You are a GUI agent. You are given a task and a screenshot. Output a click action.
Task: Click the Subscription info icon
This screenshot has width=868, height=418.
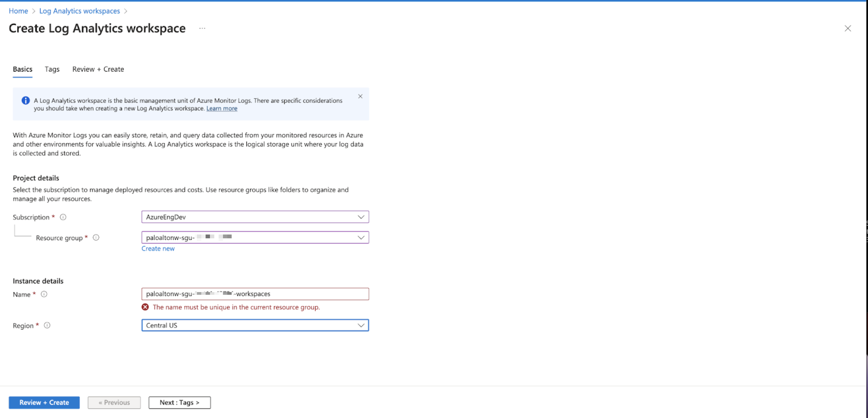pos(63,217)
